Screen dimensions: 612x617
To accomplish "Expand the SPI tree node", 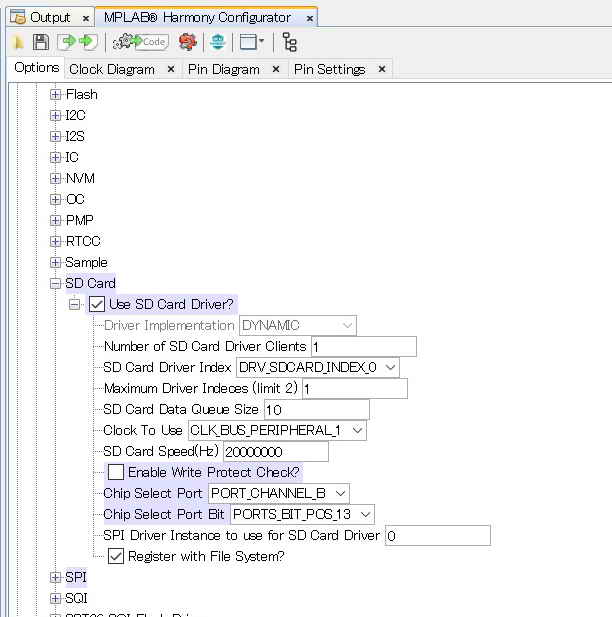I will 55,577.
